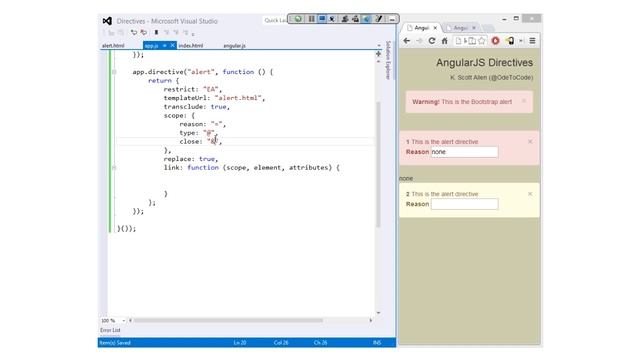Reload the page in Chrome
This screenshot has height=360, width=640.
click(x=432, y=41)
